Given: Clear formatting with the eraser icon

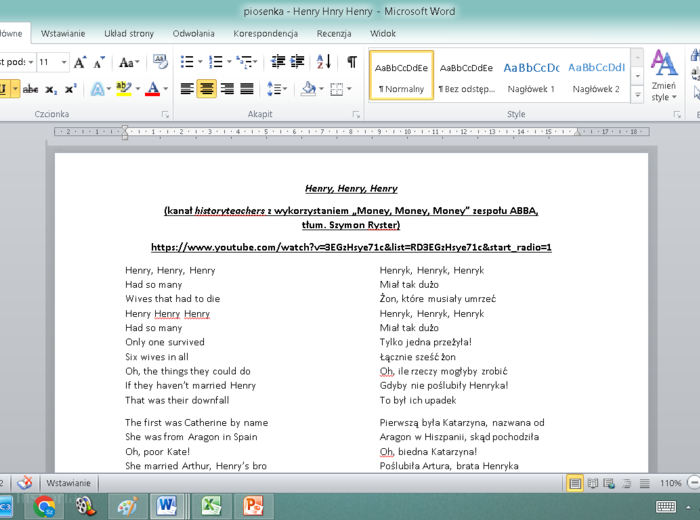Looking at the screenshot, I should [160, 62].
